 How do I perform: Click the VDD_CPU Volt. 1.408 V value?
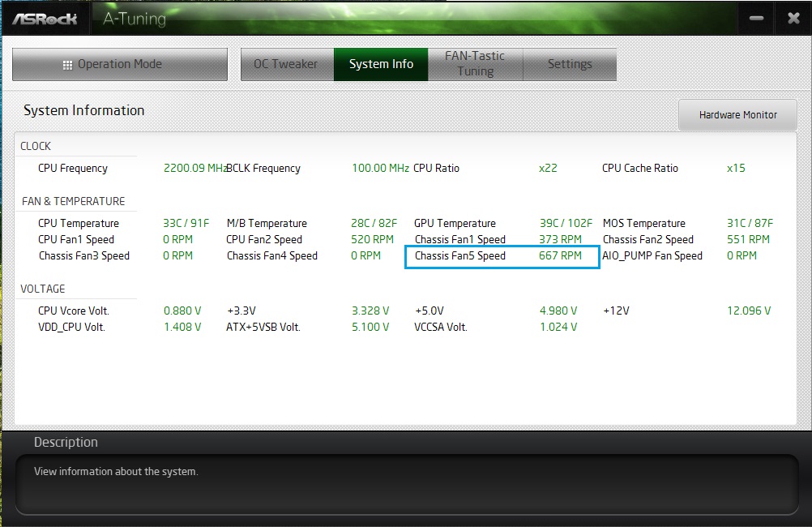click(182, 327)
